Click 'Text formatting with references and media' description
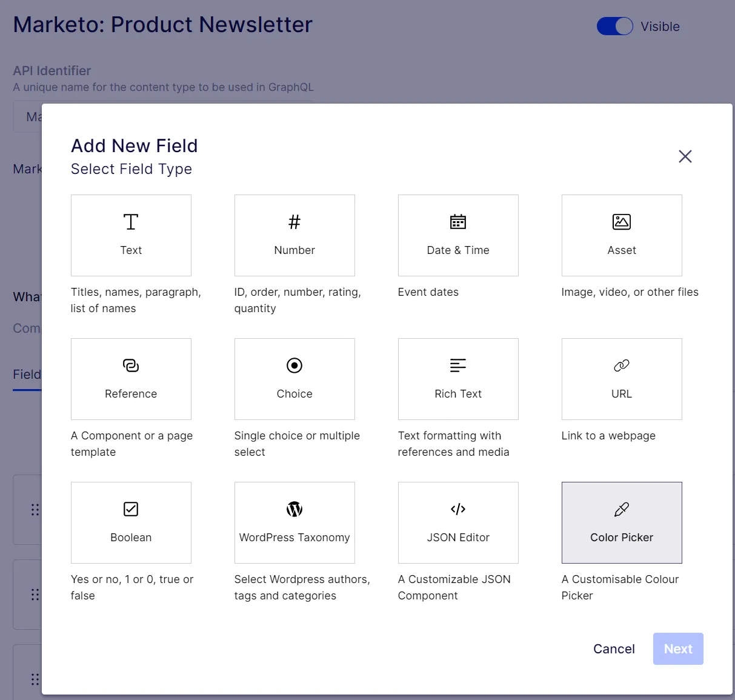 (x=453, y=444)
